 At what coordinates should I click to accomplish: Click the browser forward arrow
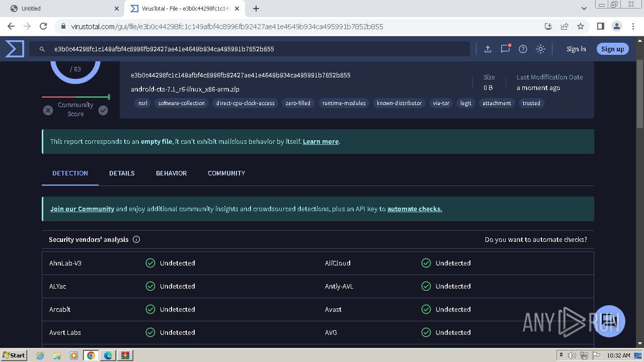pyautogui.click(x=27, y=26)
